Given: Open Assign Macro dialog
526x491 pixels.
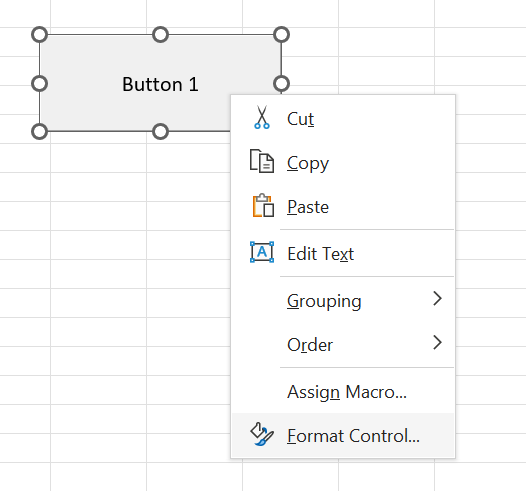Looking at the screenshot, I should click(x=343, y=391).
